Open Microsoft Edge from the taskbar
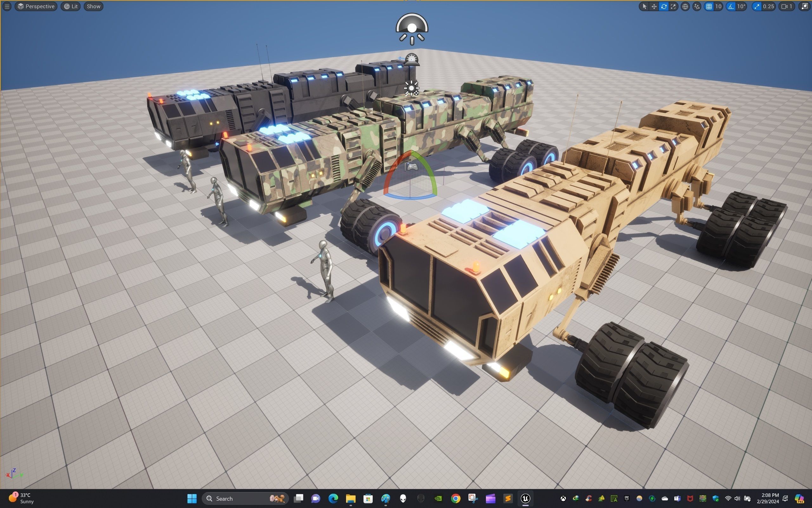This screenshot has width=812, height=508. [x=333, y=498]
